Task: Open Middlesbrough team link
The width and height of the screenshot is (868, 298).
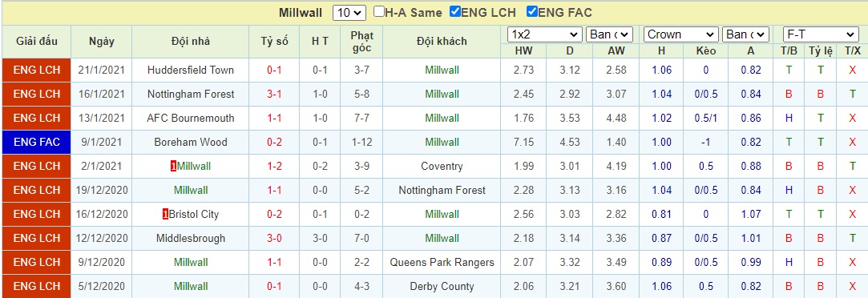Action: point(191,238)
